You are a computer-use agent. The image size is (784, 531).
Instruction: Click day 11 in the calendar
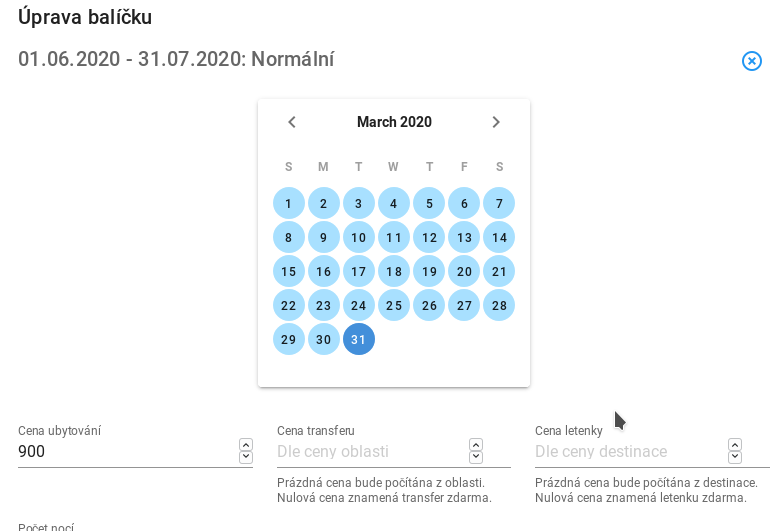394,237
